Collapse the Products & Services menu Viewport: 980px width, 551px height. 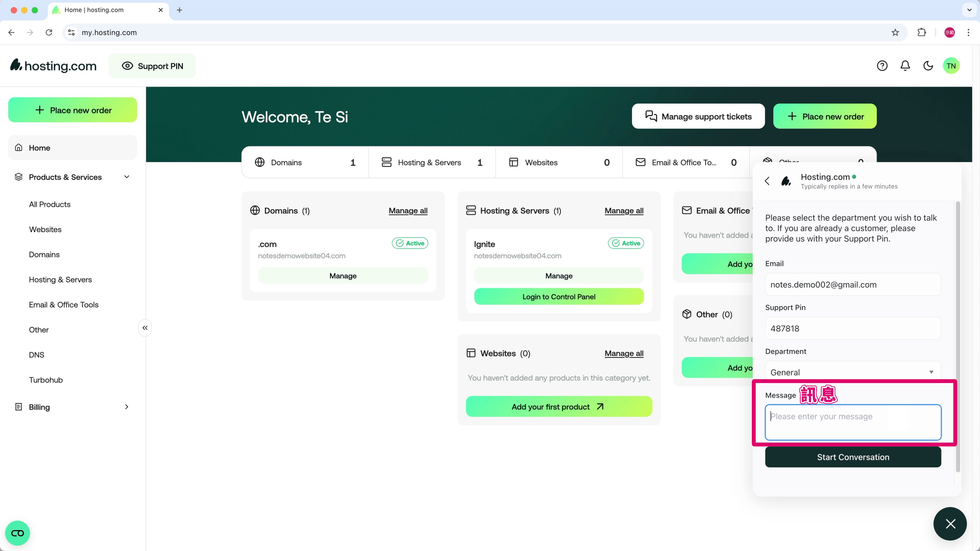(127, 177)
